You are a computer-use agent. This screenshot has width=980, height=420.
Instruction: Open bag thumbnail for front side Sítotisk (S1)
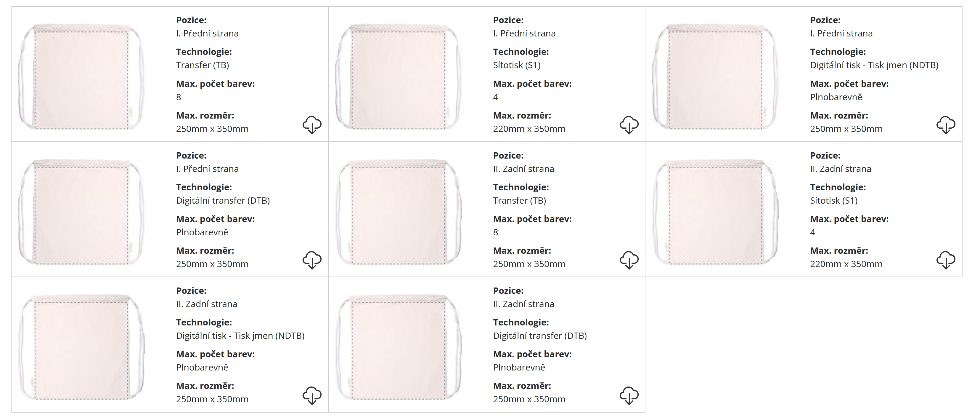click(398, 77)
